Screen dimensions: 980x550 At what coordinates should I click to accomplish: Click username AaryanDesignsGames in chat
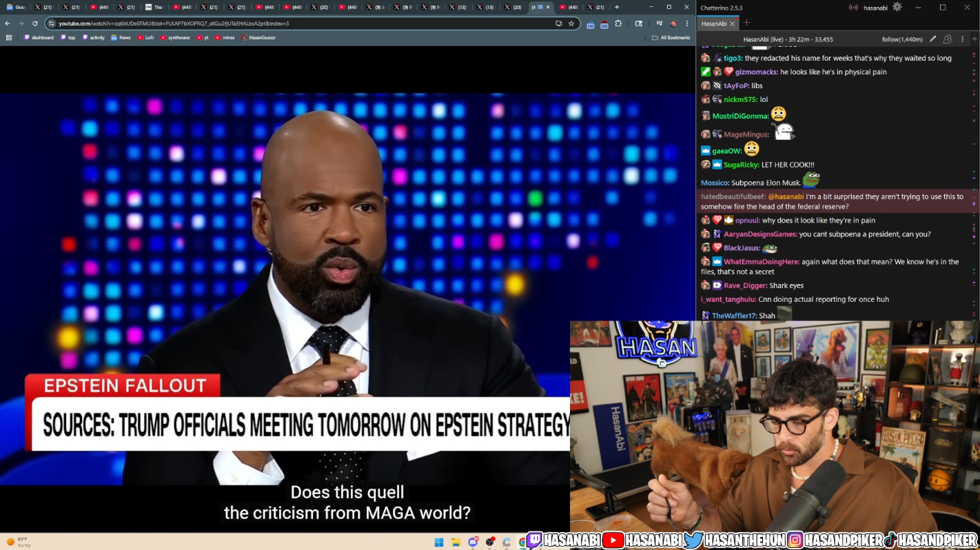tap(760, 234)
